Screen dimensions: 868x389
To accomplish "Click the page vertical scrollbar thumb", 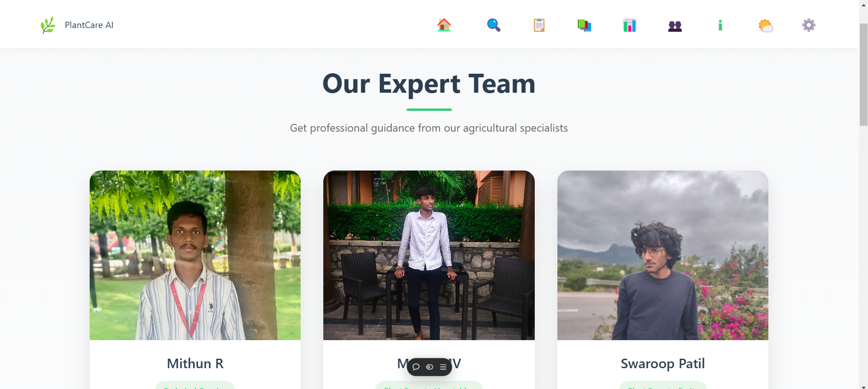I will [863, 75].
